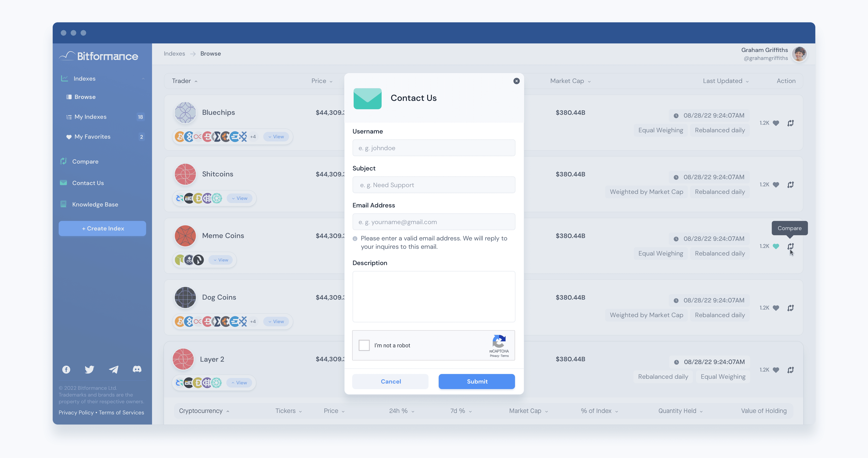Favorite the Dog Coins index with heart

coord(776,308)
